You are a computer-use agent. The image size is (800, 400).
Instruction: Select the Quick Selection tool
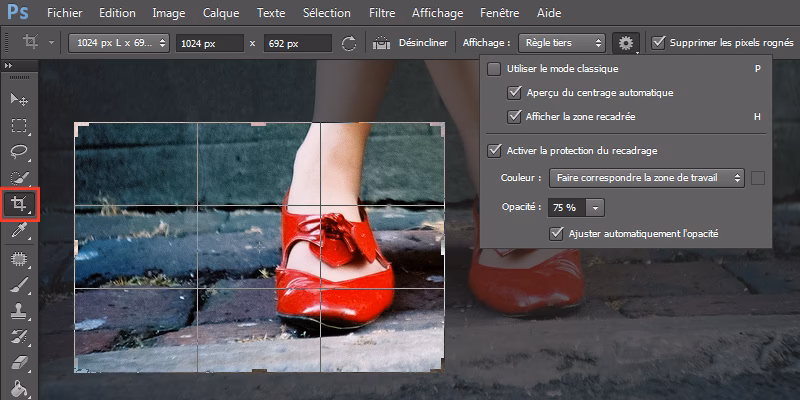pyautogui.click(x=19, y=178)
